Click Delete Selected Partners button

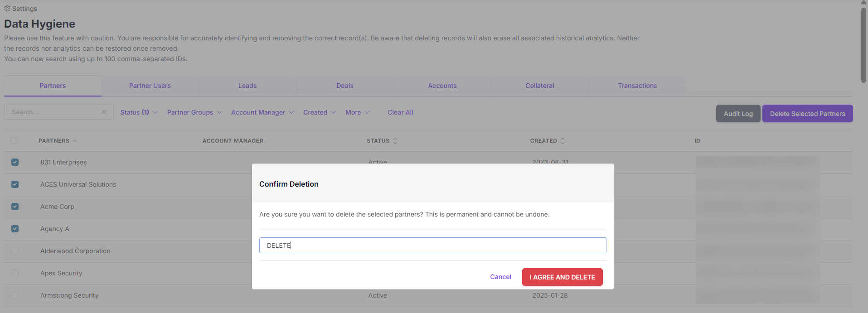tap(807, 114)
